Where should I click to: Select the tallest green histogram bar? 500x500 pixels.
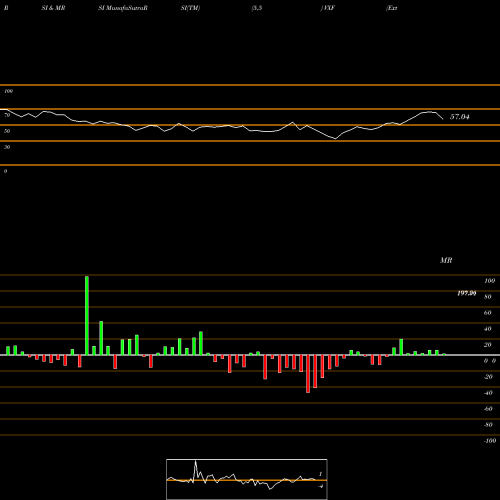[x=87, y=315]
